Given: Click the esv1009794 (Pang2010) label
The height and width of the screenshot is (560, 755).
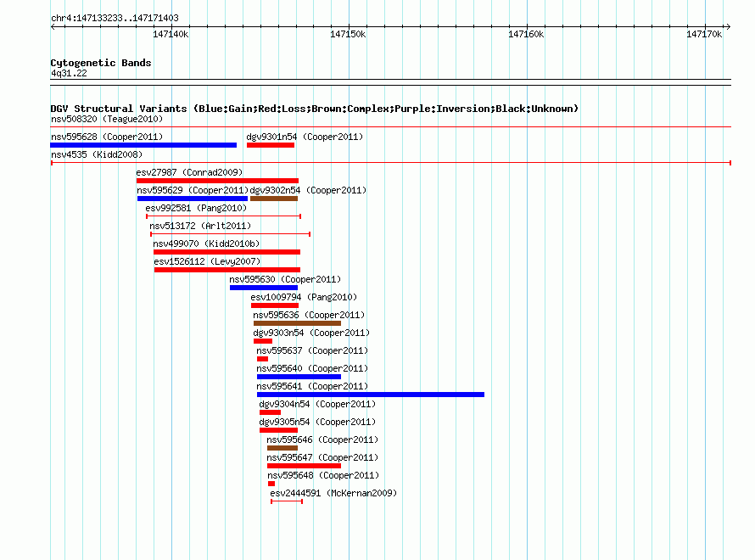Looking at the screenshot, I should (304, 297).
